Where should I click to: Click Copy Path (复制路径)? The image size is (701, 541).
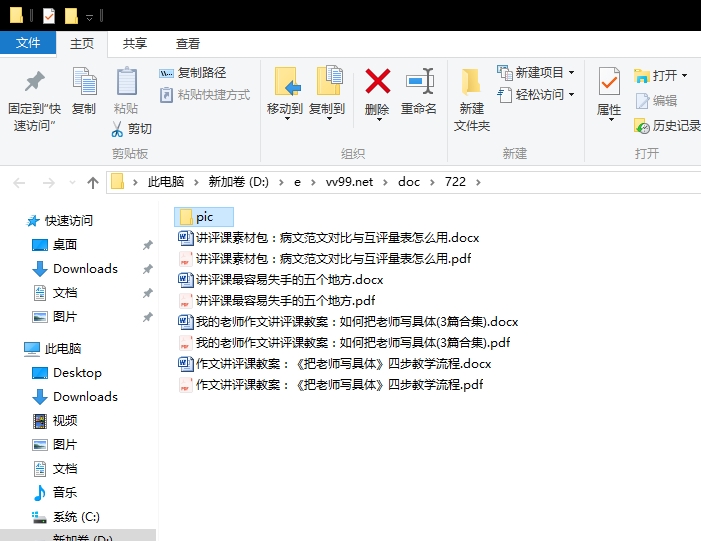[x=193, y=72]
